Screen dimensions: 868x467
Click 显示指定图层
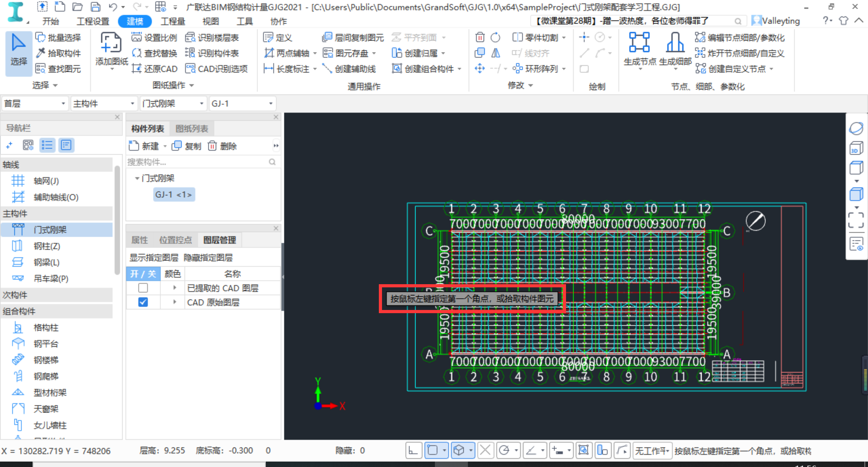(x=154, y=257)
